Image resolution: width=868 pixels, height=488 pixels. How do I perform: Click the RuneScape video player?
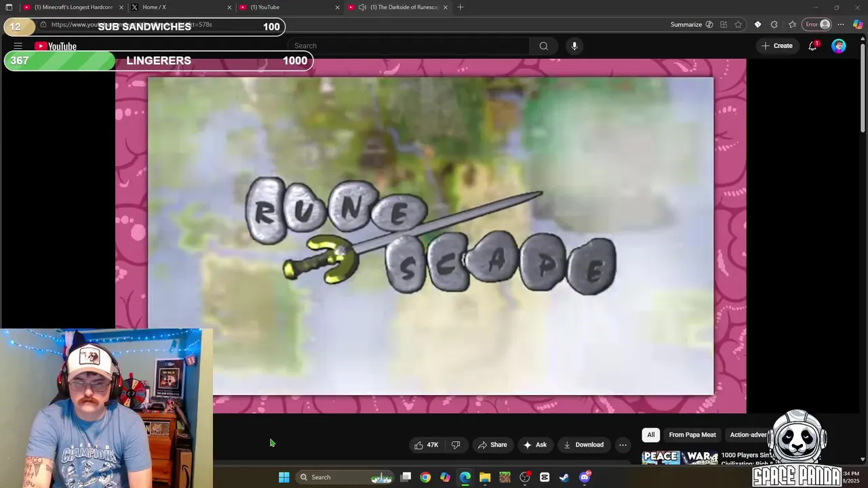tap(431, 236)
